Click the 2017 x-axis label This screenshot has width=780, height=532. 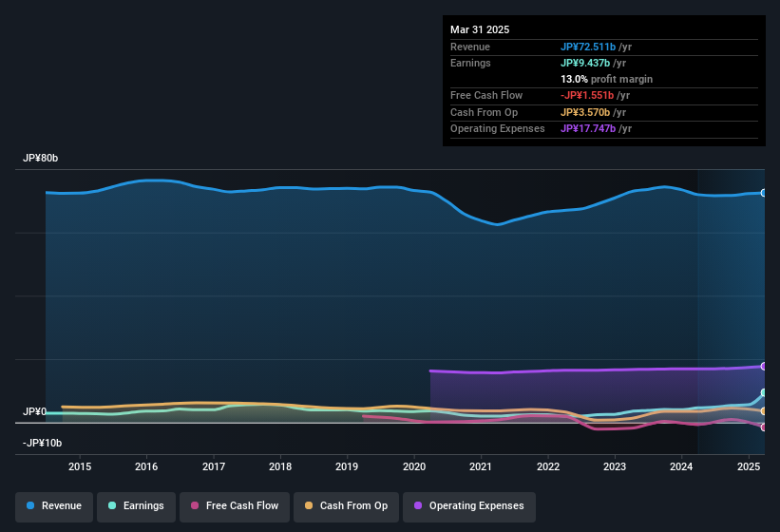(214, 466)
